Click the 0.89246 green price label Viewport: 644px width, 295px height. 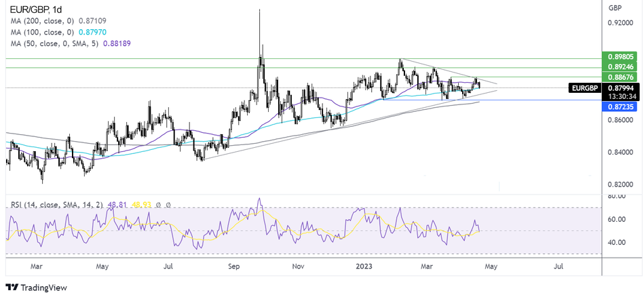[618, 67]
